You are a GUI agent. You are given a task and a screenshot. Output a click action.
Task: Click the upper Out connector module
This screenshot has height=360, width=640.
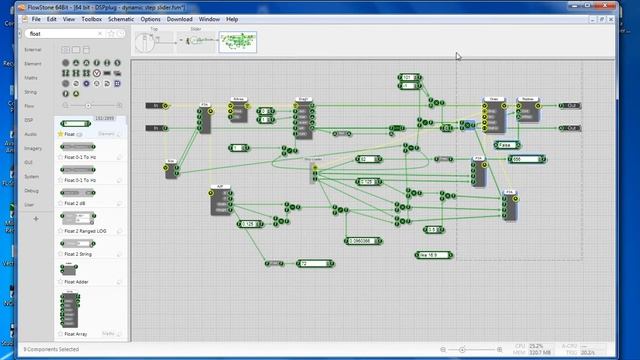(x=569, y=106)
